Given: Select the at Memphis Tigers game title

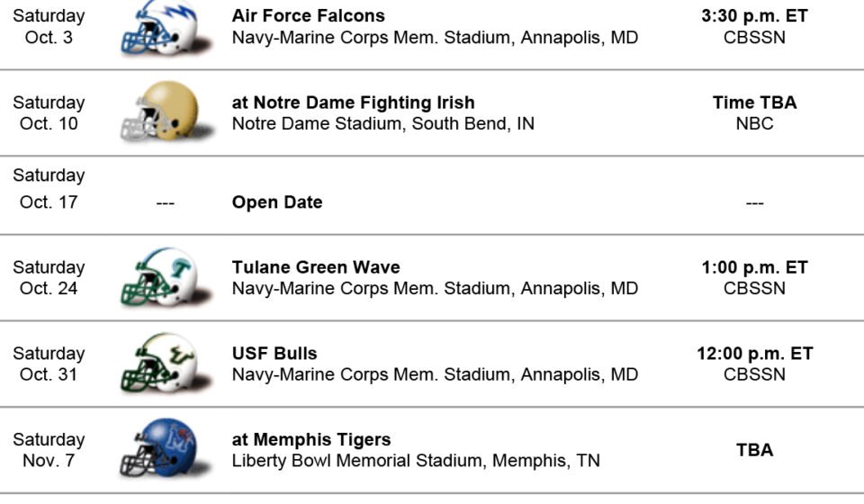Looking at the screenshot, I should (x=311, y=439).
